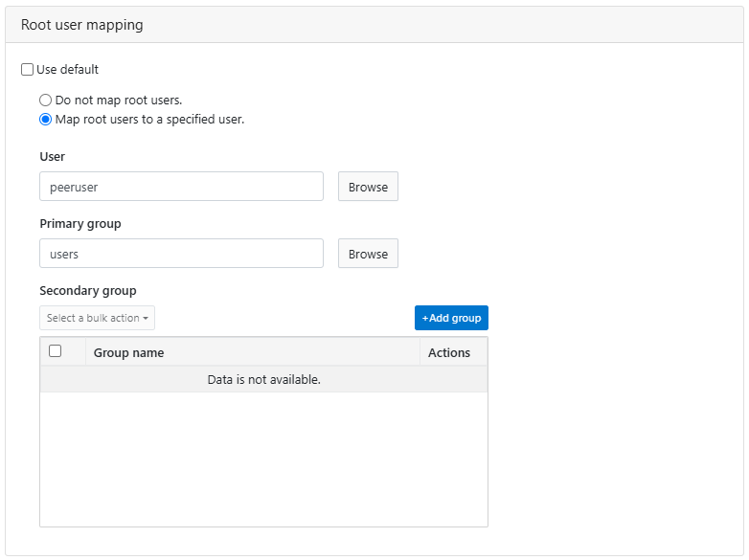Click the 'Secondary group' label
The height and width of the screenshot is (560, 749).
point(88,290)
